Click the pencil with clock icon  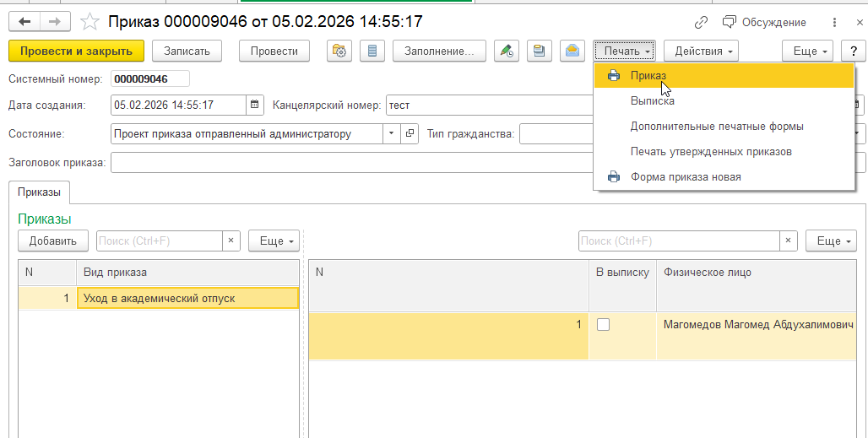pos(506,51)
